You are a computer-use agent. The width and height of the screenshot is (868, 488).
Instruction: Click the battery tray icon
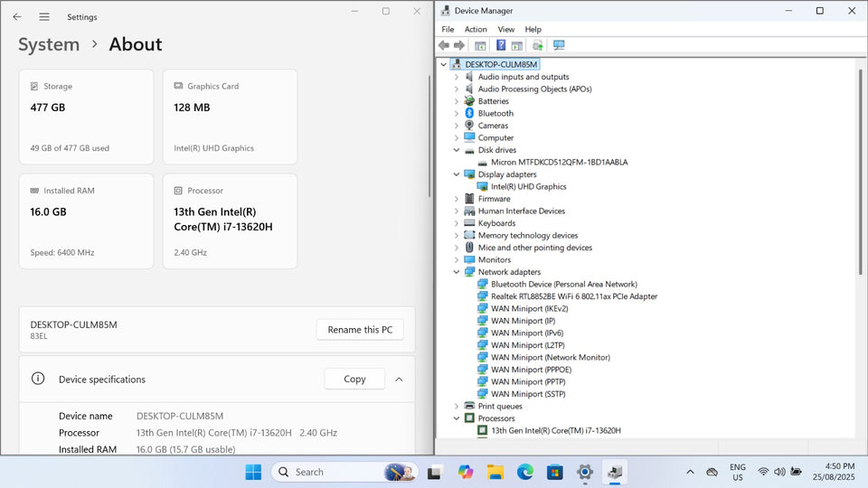[x=796, y=472]
